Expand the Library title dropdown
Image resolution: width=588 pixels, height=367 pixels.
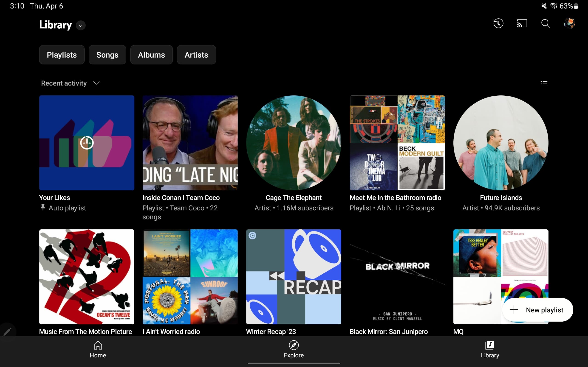80,25
